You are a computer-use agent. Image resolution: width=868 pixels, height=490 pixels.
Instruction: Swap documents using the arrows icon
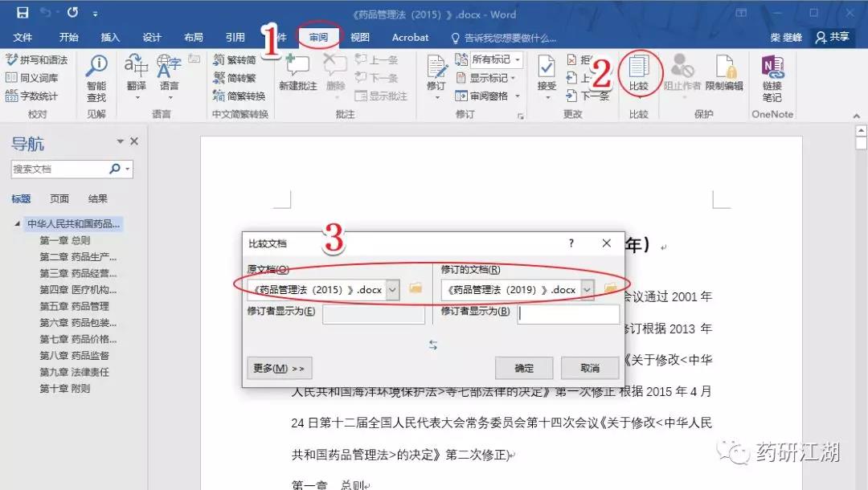click(433, 345)
